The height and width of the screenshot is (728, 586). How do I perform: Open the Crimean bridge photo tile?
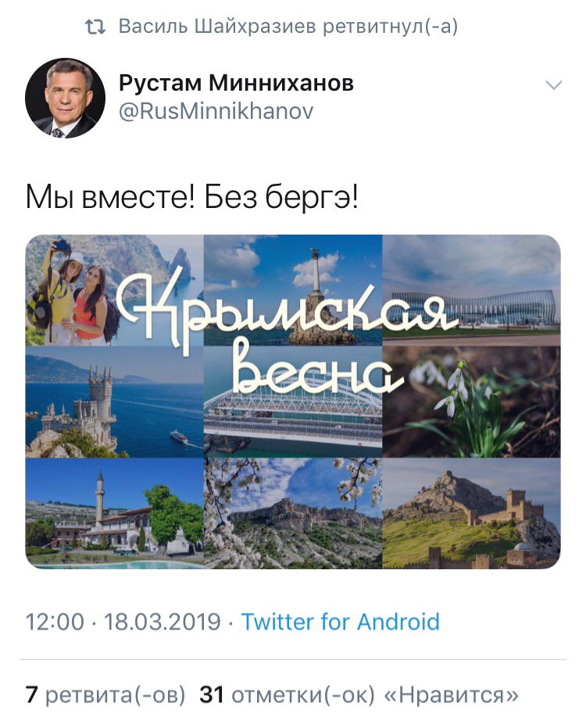pyautogui.click(x=293, y=402)
